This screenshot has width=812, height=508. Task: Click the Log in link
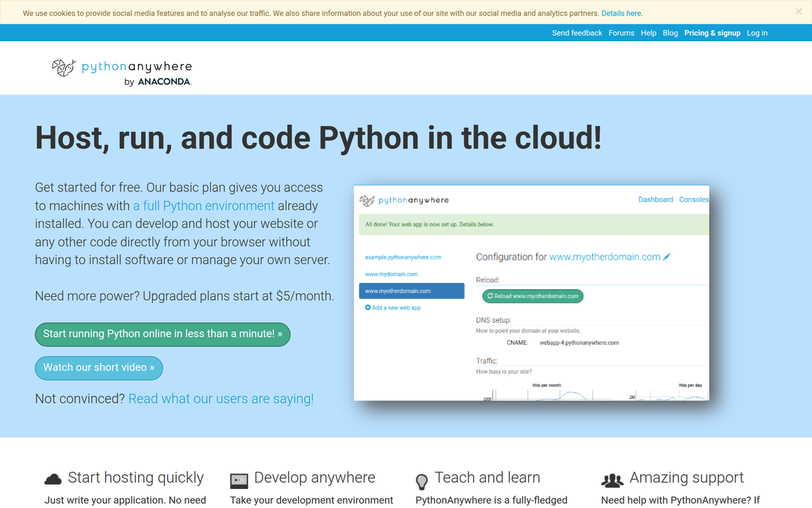757,33
